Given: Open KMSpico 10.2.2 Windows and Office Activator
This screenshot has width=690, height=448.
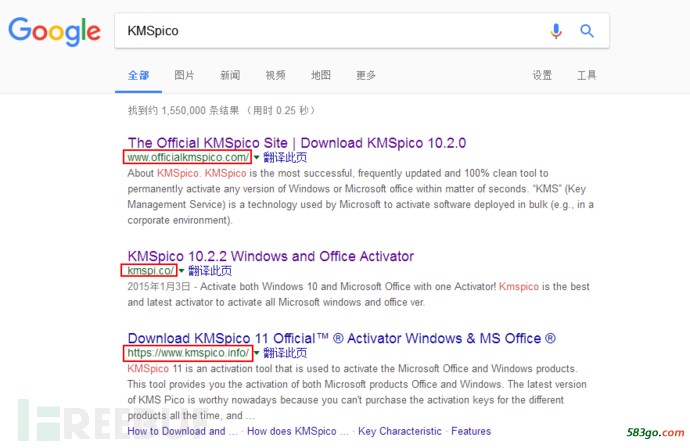Looking at the screenshot, I should tap(271, 256).
